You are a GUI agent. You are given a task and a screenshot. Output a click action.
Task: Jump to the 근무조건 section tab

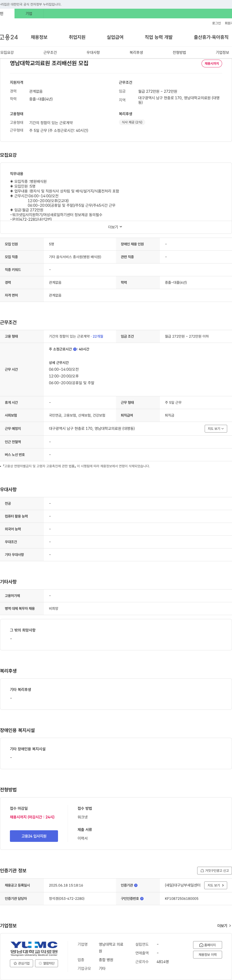tap(50, 52)
